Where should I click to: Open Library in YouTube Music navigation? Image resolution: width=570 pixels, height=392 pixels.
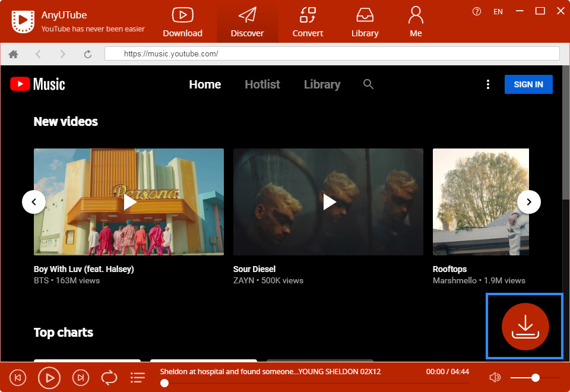pyautogui.click(x=322, y=84)
